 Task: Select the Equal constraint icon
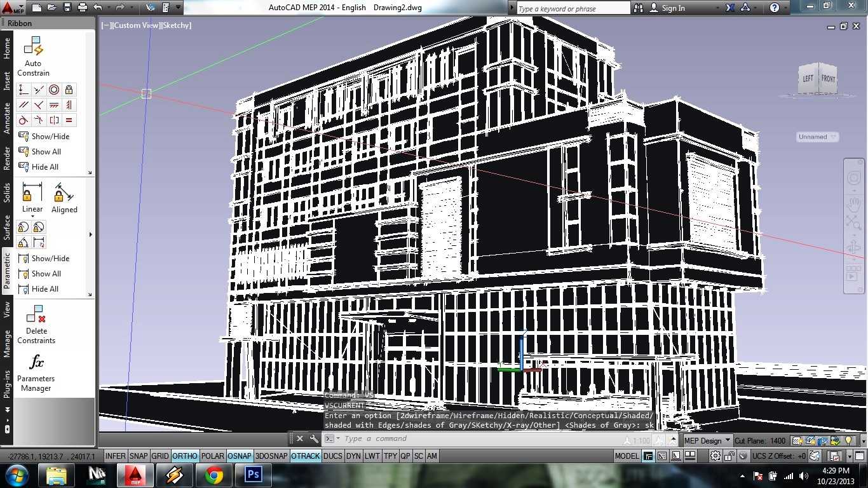pos(69,120)
